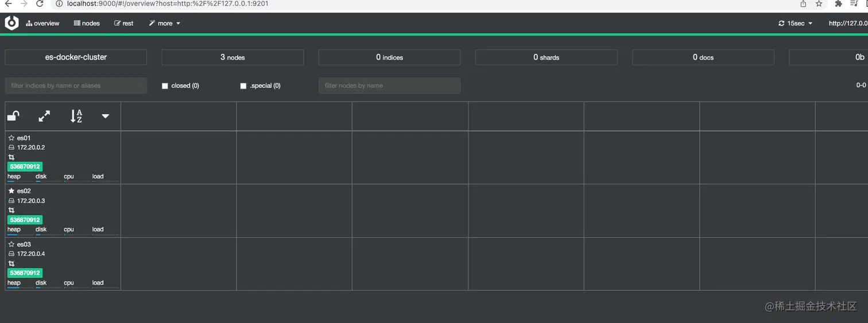The height and width of the screenshot is (323, 868).
Task: Select the overview navigation item
Action: click(42, 24)
